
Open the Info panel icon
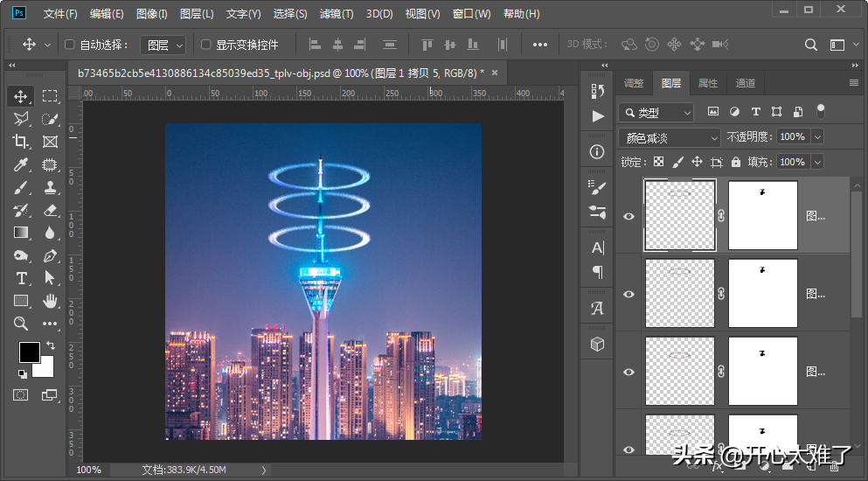pyautogui.click(x=597, y=152)
